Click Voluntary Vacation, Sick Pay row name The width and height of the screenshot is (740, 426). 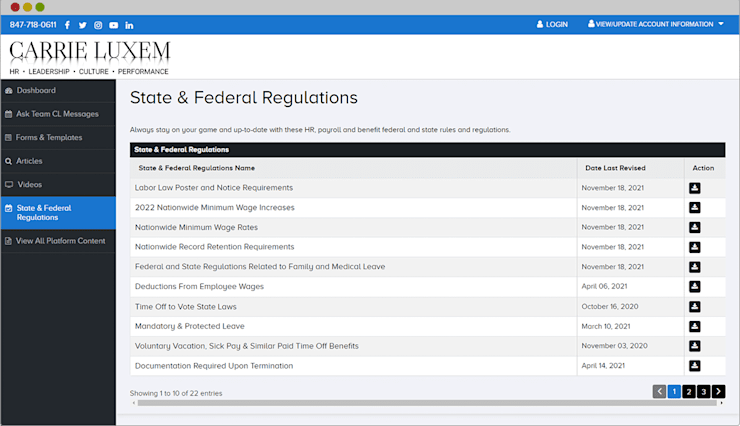click(247, 346)
